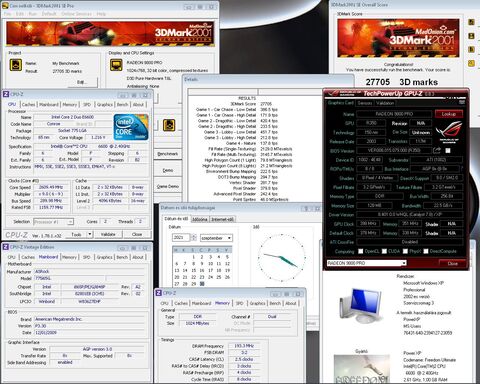
Task: Open the Run menu in 3DMark2001
Action: (x=33, y=14)
